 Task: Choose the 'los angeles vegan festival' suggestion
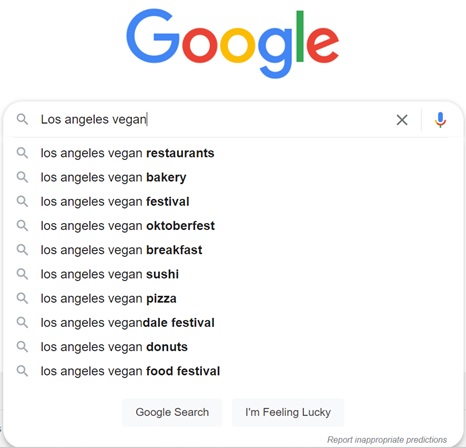(233, 201)
